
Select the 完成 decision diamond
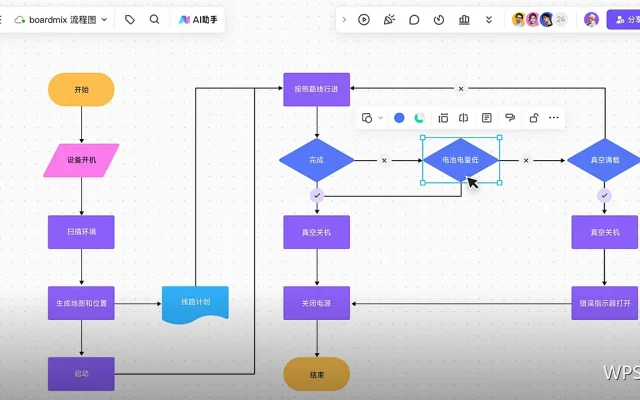pyautogui.click(x=317, y=160)
